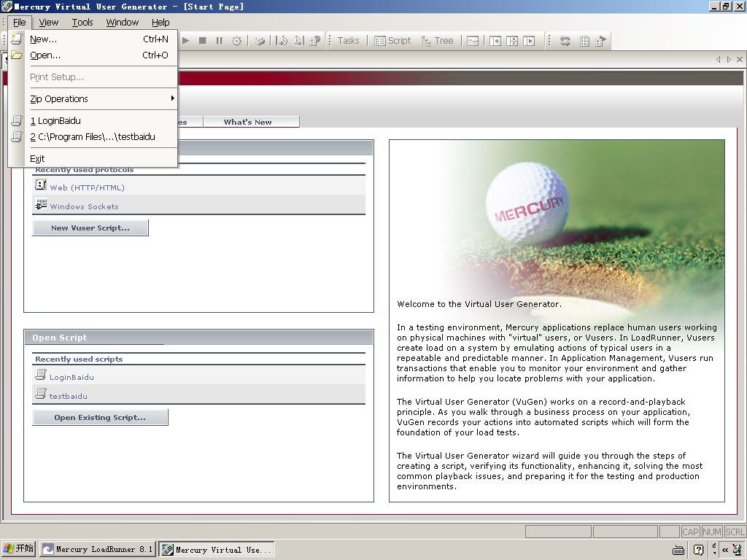This screenshot has height=560, width=747.
Task: Expand the Zip Operations submenu arrow
Action: click(x=172, y=98)
